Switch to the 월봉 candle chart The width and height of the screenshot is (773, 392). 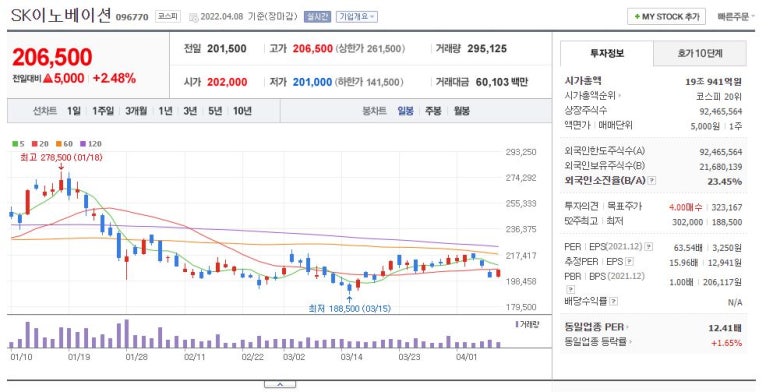pyautogui.click(x=461, y=111)
